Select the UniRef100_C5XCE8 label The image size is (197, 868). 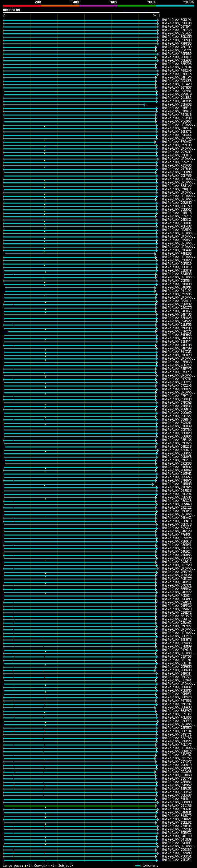click(x=176, y=81)
